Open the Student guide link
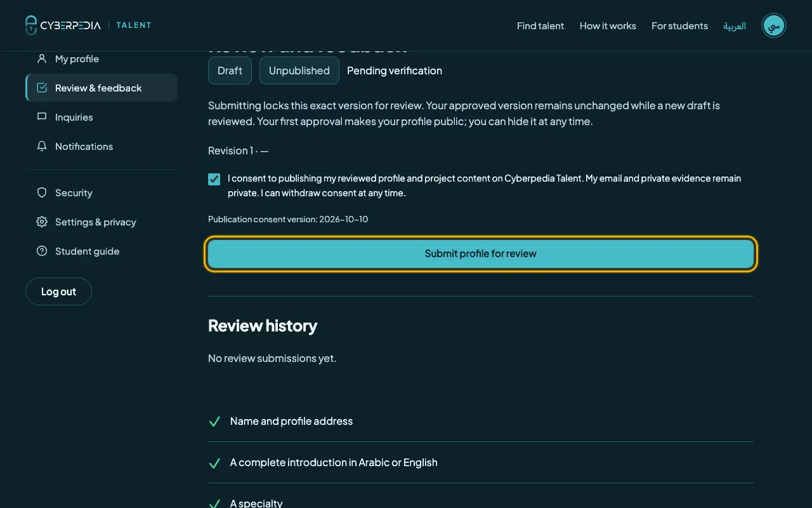 coord(101,251)
